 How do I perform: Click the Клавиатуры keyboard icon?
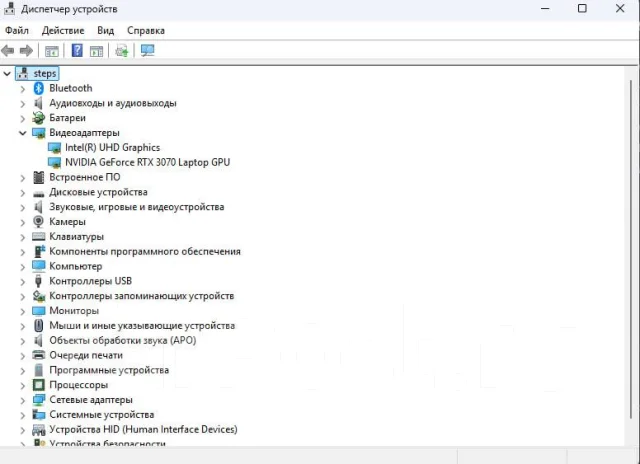[x=38, y=237]
